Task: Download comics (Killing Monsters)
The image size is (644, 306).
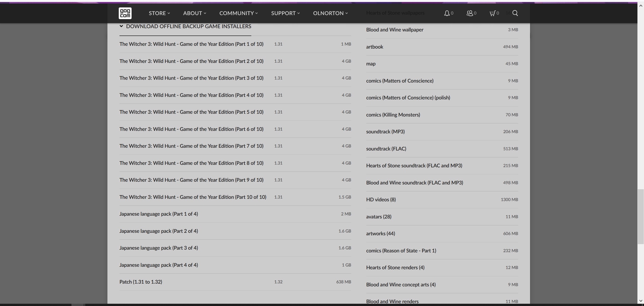Action: [x=442, y=115]
